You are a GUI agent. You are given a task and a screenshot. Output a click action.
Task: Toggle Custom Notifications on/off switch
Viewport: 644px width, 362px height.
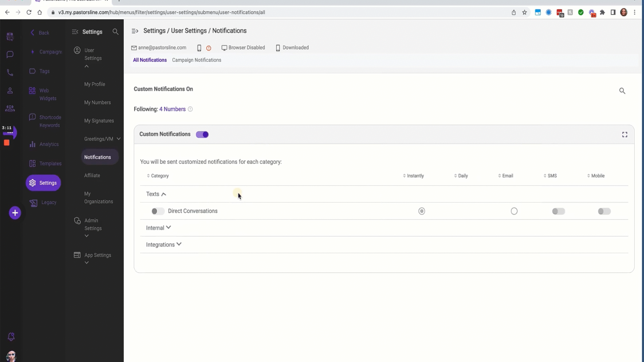coord(202,134)
